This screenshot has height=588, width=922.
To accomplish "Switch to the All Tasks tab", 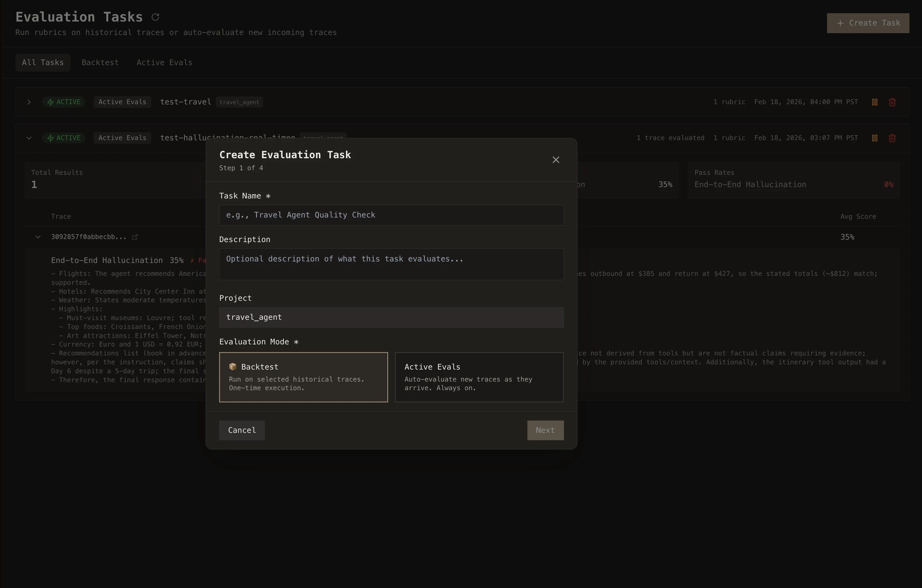I will pos(43,63).
